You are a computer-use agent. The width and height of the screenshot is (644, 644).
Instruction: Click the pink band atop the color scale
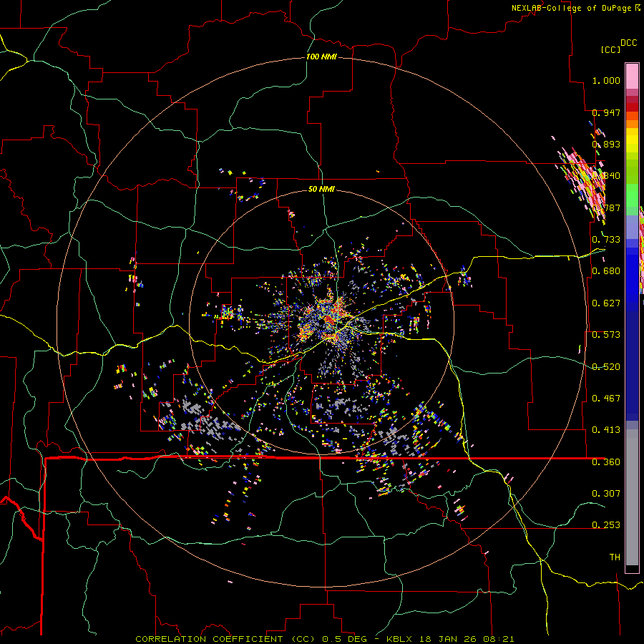pos(632,76)
